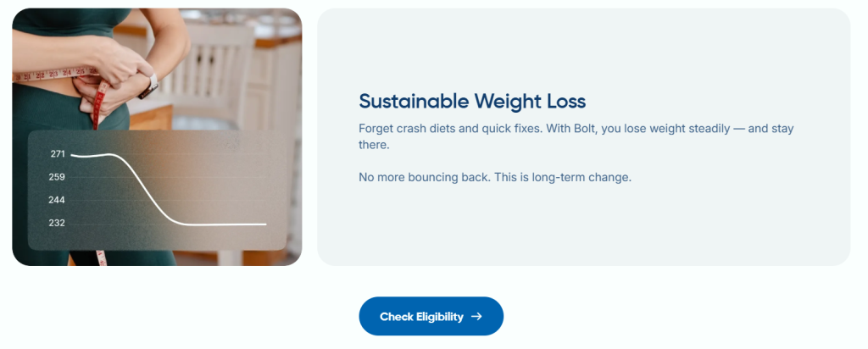This screenshot has width=868, height=349.
Task: Click the "Check Eligibility" button text label
Action: (421, 317)
